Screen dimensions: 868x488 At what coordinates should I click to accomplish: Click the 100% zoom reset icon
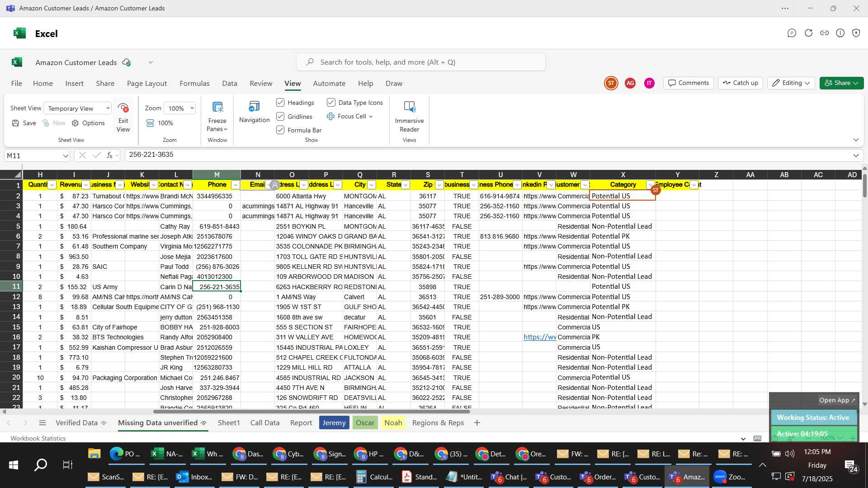(x=151, y=123)
